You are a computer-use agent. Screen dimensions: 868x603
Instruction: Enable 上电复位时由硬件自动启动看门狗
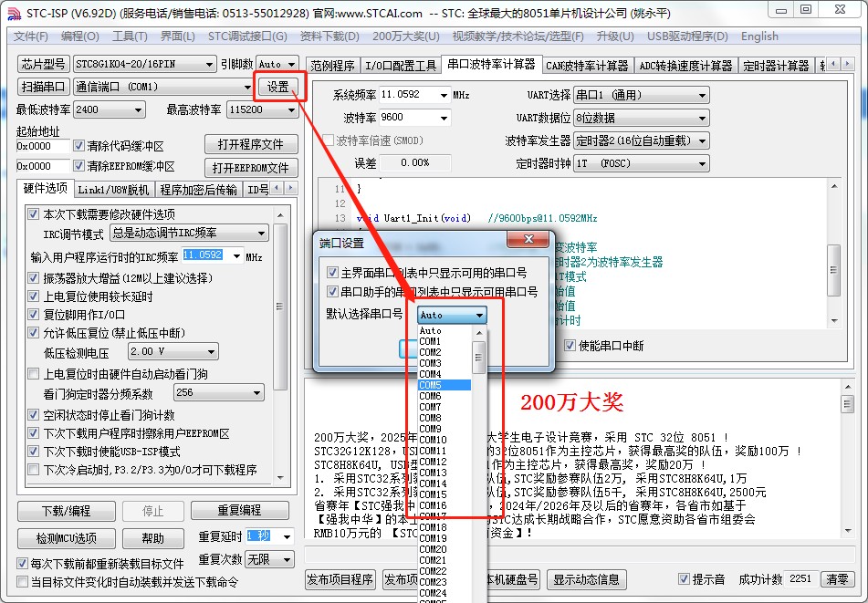34,374
